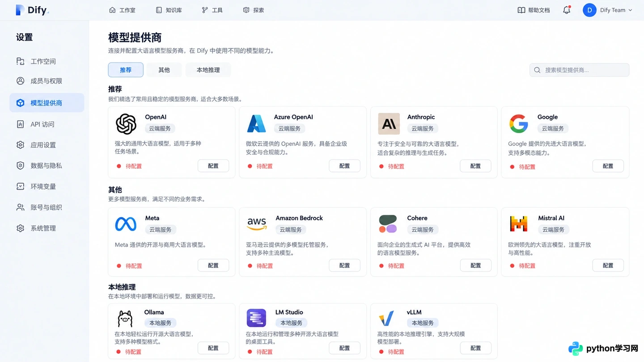644x362 pixels.
Task: Click the 工具 tools icon
Action: coord(205,10)
